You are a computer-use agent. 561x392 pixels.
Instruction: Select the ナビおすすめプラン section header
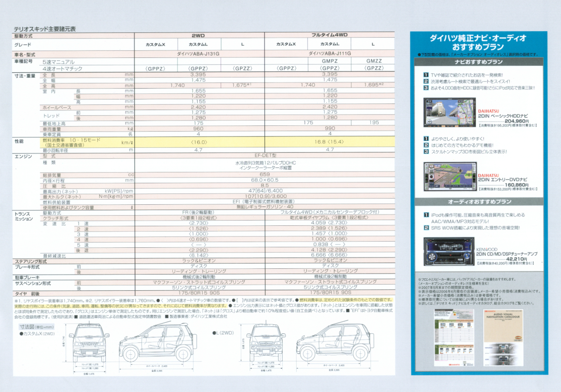(x=479, y=62)
